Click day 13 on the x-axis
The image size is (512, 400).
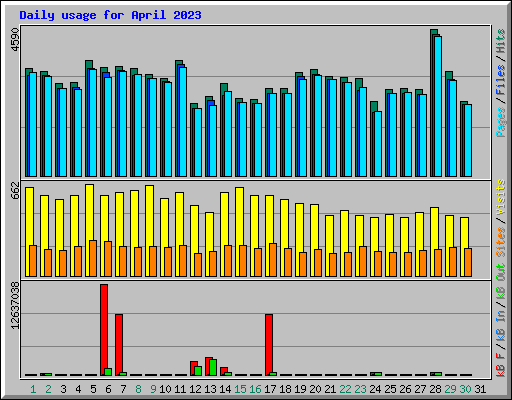pos(210,389)
